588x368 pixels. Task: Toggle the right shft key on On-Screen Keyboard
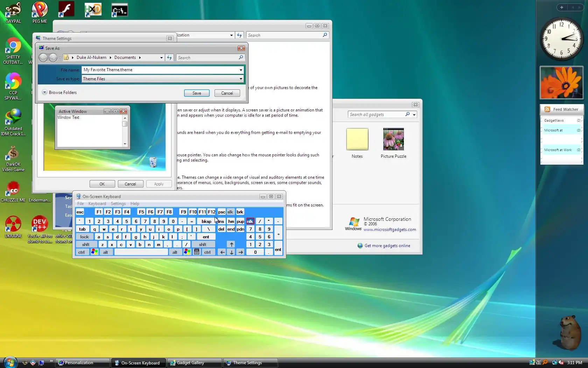203,244
